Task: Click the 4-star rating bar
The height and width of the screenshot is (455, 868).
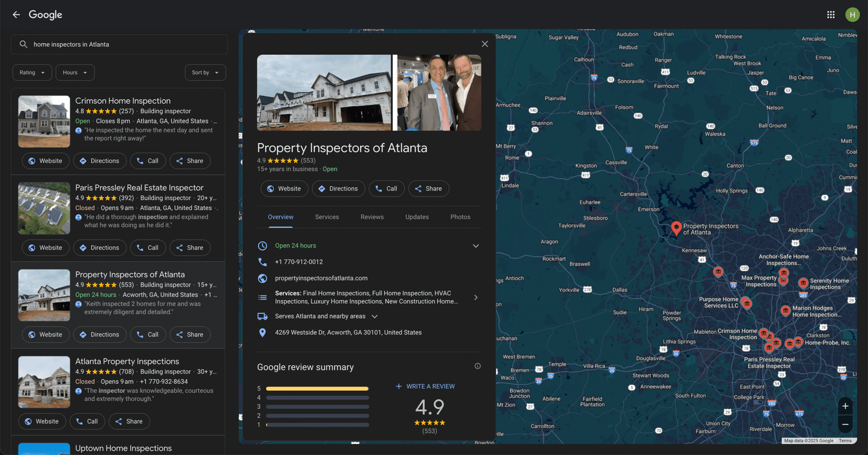Action: click(x=317, y=397)
